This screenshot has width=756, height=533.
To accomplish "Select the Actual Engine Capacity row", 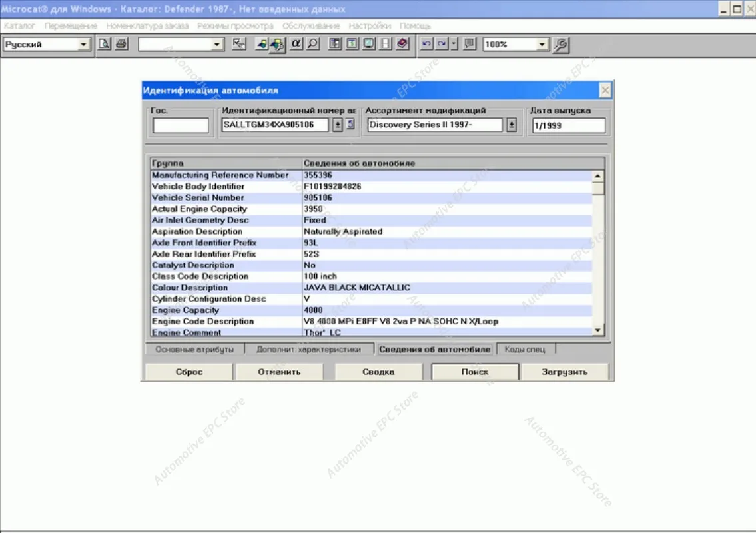I will (x=371, y=209).
